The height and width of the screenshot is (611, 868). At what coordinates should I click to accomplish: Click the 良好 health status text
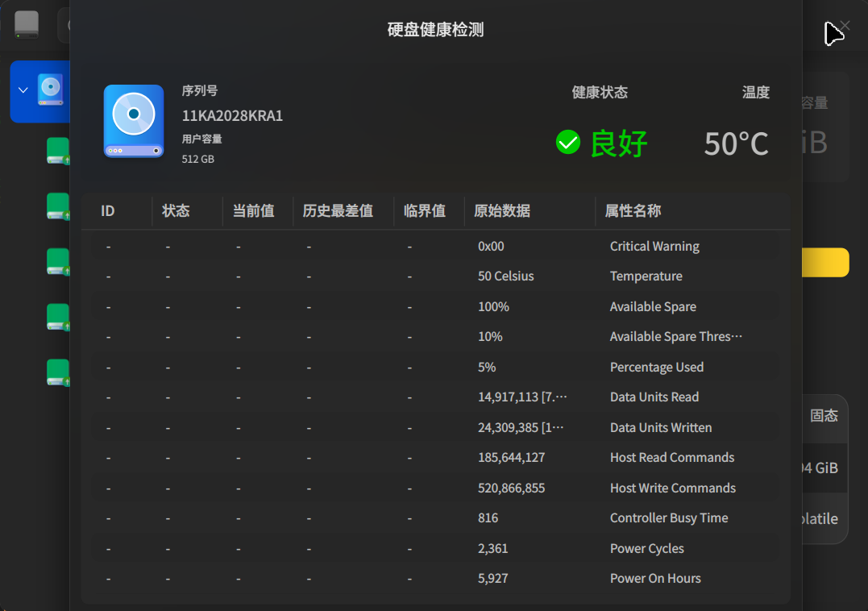pos(618,143)
